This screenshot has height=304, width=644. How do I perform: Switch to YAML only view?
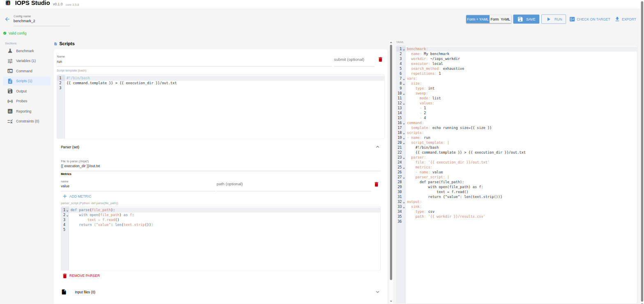point(506,19)
